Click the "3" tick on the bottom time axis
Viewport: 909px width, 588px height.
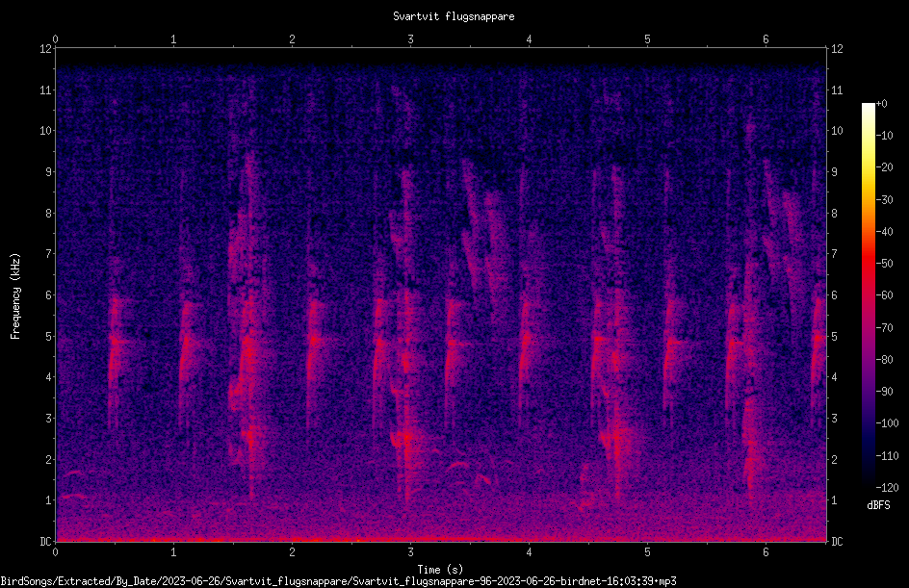click(x=410, y=552)
